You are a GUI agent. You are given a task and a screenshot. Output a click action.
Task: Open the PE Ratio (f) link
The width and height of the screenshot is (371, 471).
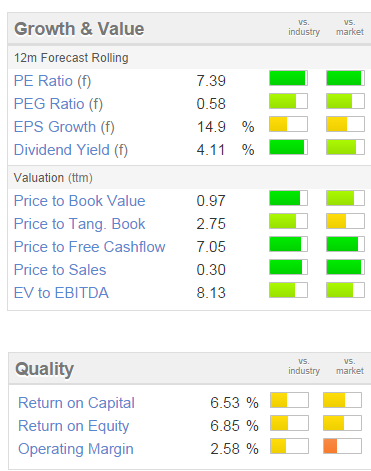click(52, 81)
